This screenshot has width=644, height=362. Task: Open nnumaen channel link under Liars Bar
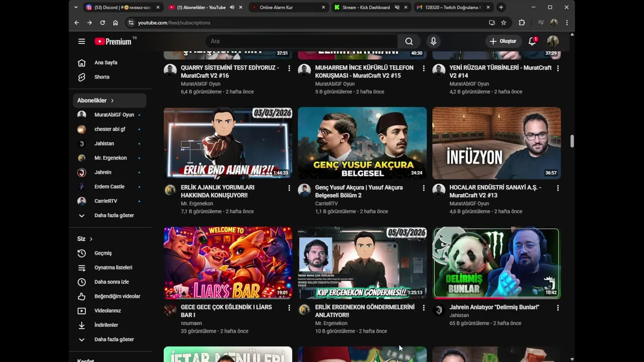(191, 323)
